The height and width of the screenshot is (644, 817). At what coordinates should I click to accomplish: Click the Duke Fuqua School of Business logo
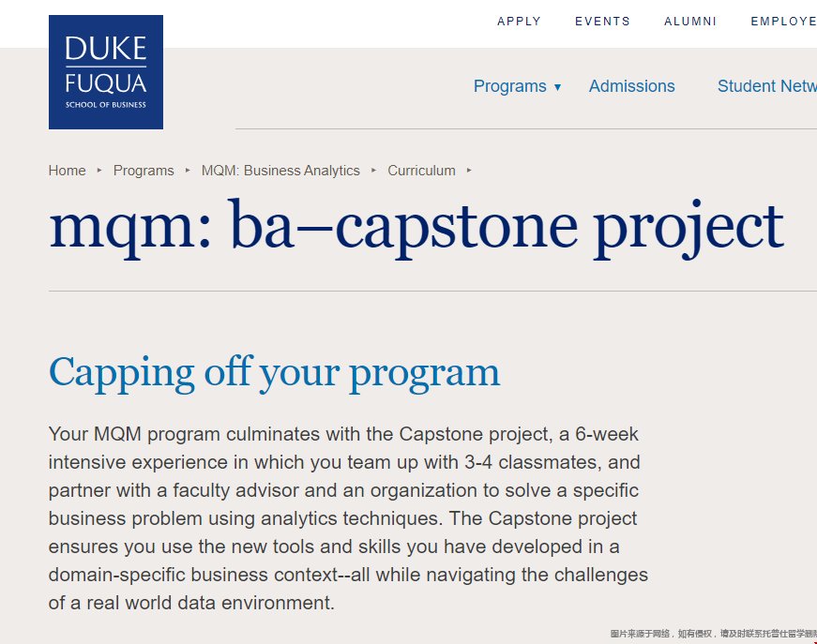[106, 72]
